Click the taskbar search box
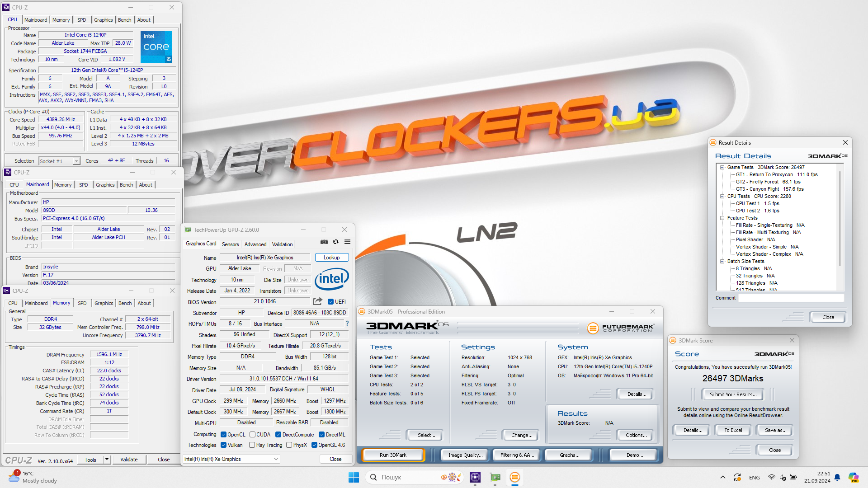 (414, 477)
